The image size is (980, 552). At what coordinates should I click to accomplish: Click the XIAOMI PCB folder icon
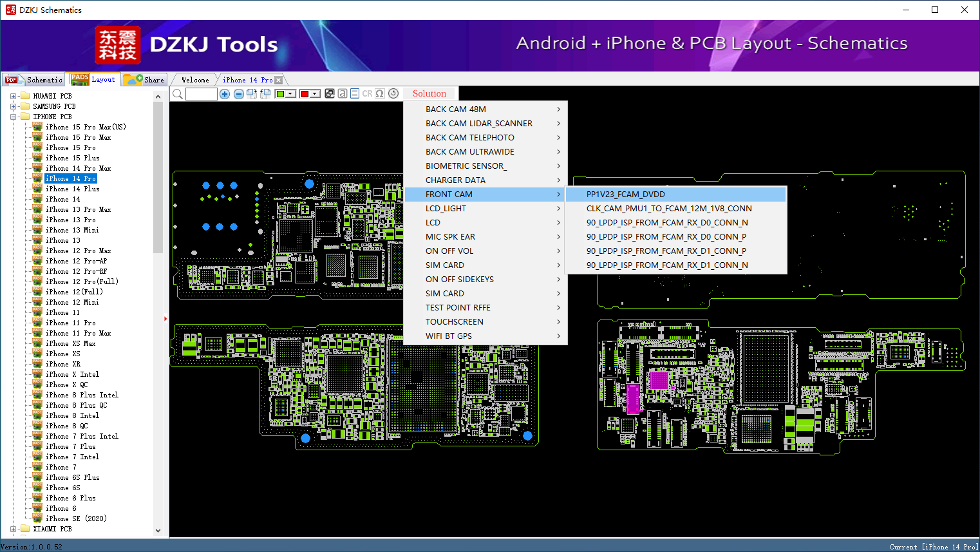pos(25,529)
